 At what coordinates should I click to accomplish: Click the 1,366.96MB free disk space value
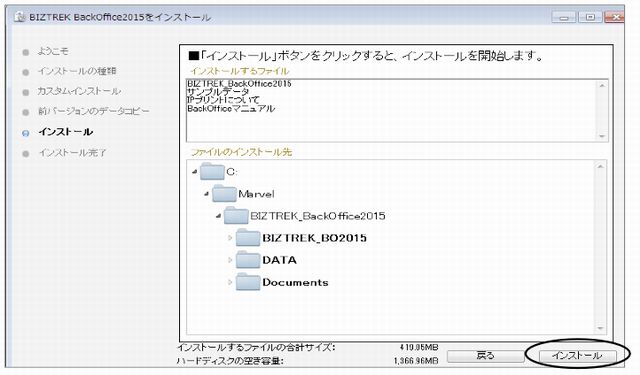coord(416,361)
